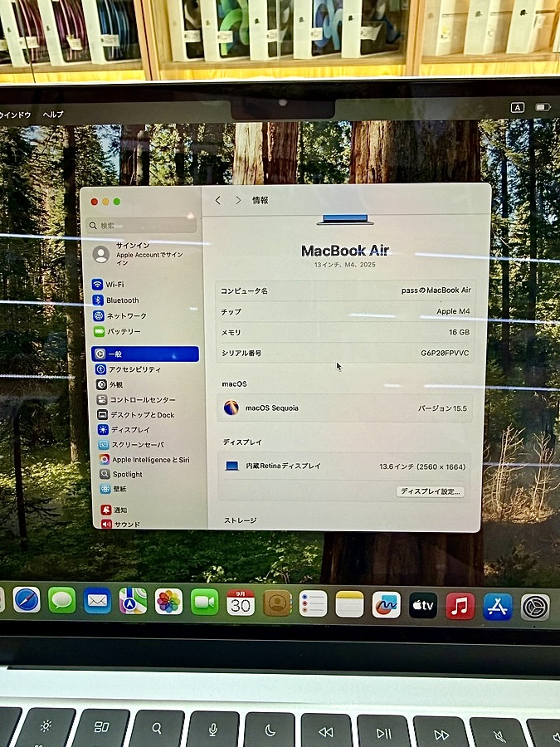
Task: Click the 検索 search field
Action: tap(144, 225)
